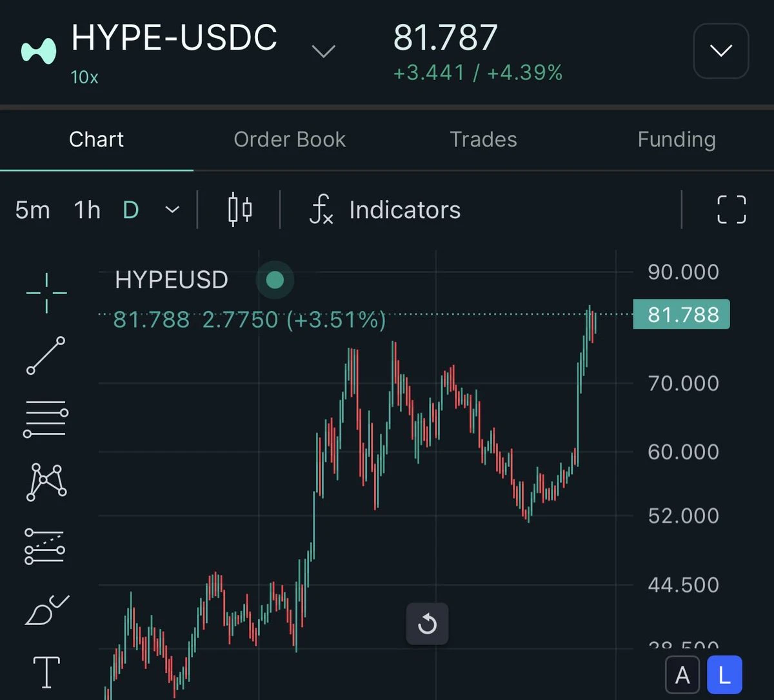Open the candlestick chart type selector

pyautogui.click(x=240, y=210)
